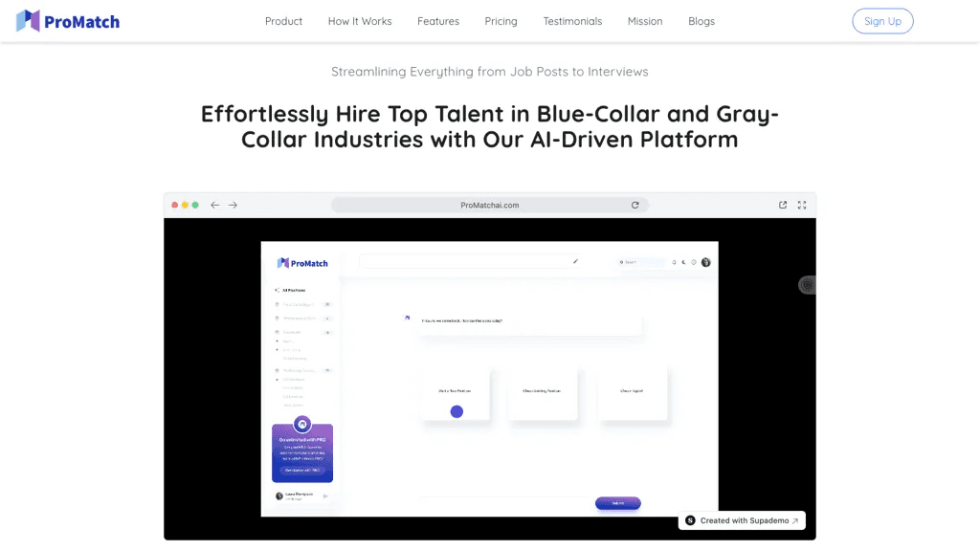Click the Sign Up button
This screenshot has height=551, width=980.
click(x=882, y=21)
